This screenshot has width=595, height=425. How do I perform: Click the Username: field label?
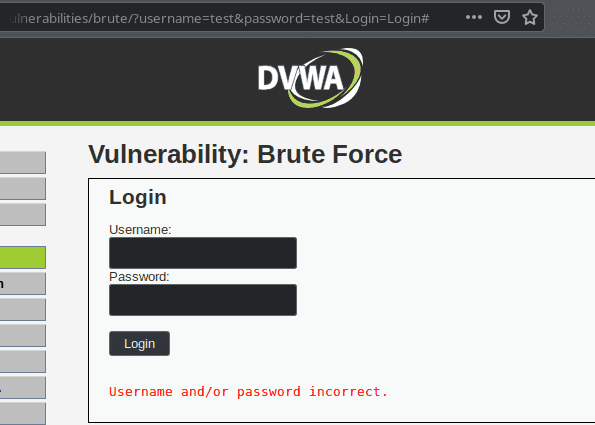pyautogui.click(x=140, y=230)
